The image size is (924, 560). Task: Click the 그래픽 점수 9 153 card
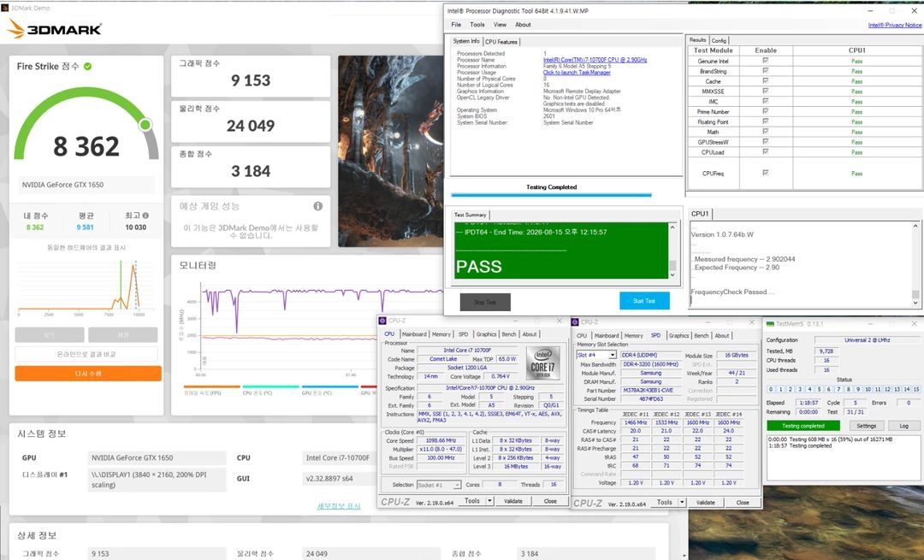[251, 76]
